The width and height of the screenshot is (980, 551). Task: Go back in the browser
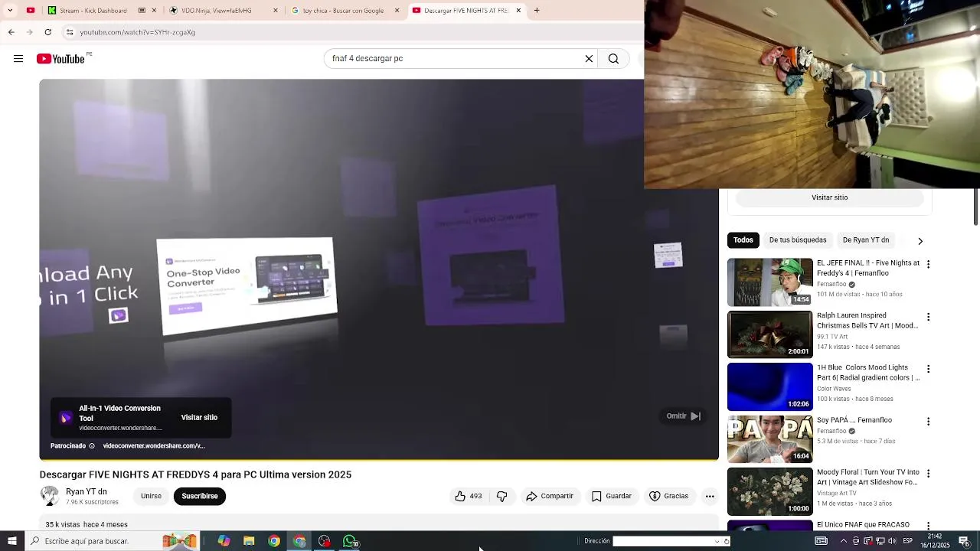(x=11, y=32)
